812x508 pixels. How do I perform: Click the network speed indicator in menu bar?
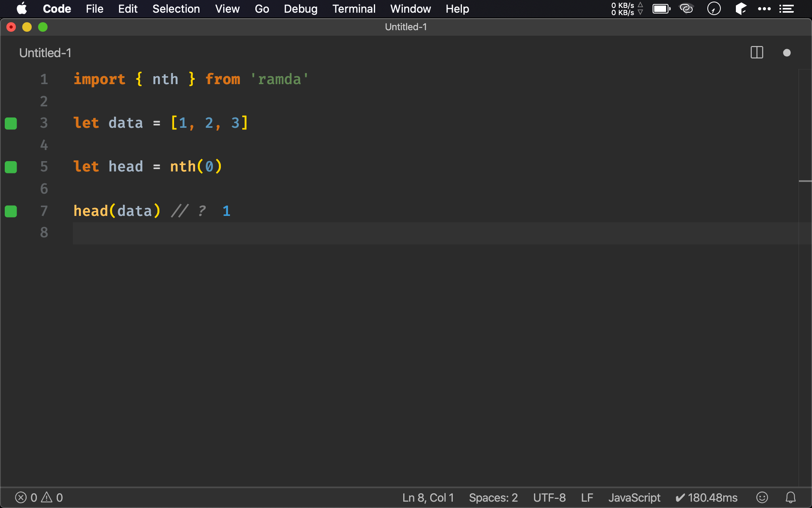627,9
